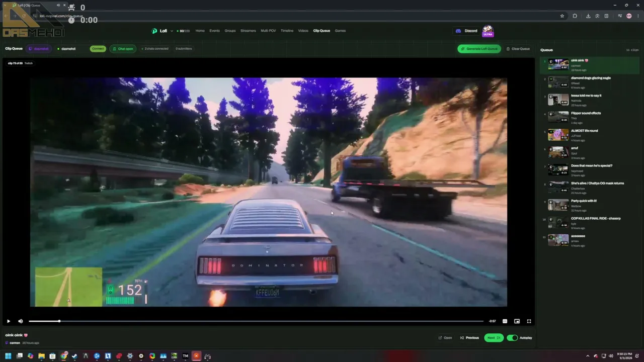Seek along the video progress bar

click(256, 321)
